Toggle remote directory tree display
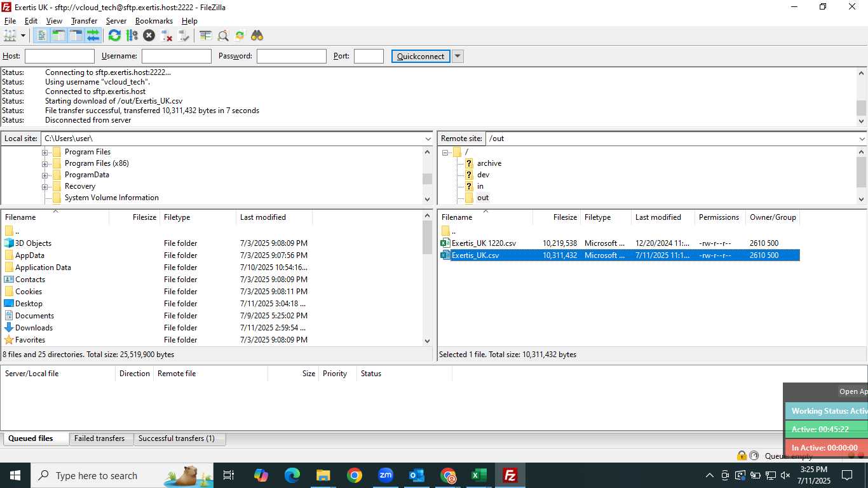This screenshot has width=868, height=488. 76,36
